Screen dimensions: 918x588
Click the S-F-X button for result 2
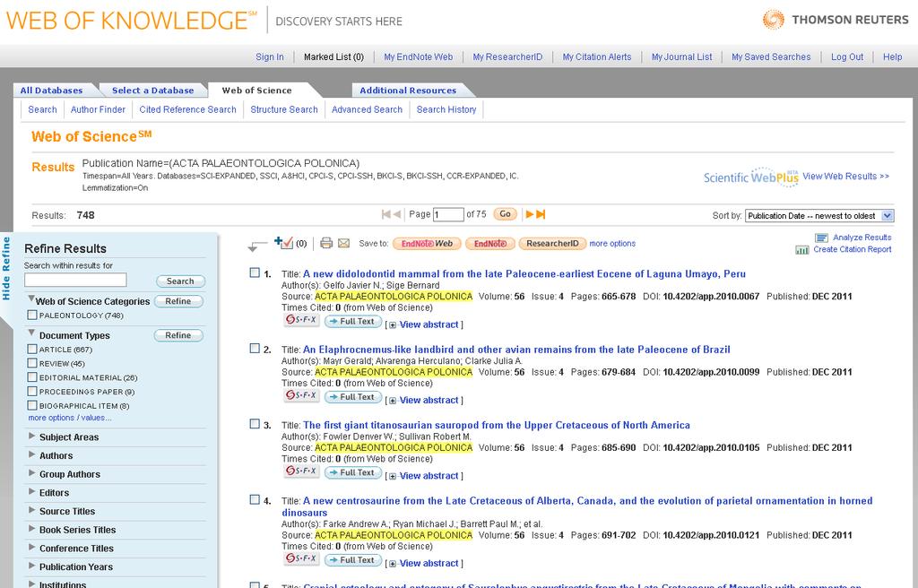click(x=301, y=396)
